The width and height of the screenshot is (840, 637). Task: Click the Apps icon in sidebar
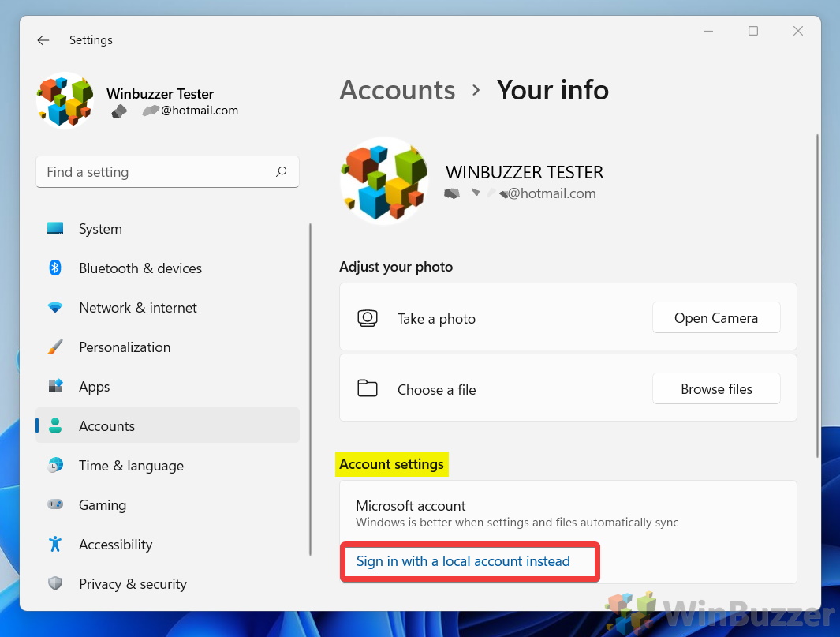click(x=55, y=386)
